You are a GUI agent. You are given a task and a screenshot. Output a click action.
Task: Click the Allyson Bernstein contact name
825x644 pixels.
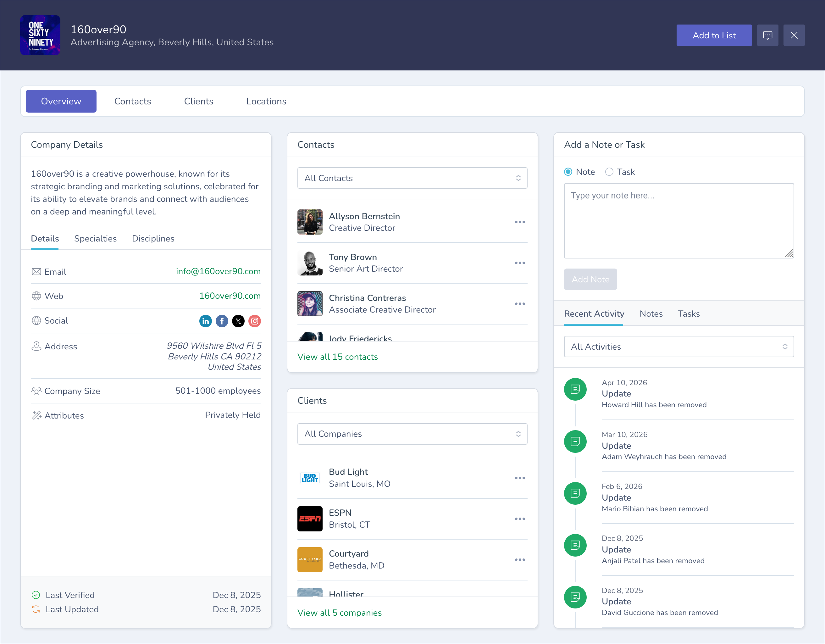(x=364, y=216)
